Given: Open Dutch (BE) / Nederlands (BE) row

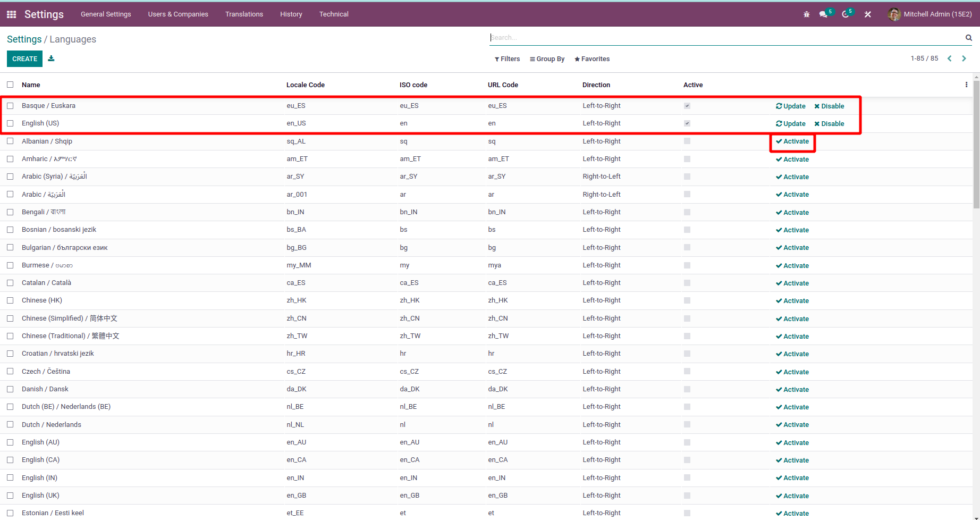Looking at the screenshot, I should pyautogui.click(x=486, y=407).
